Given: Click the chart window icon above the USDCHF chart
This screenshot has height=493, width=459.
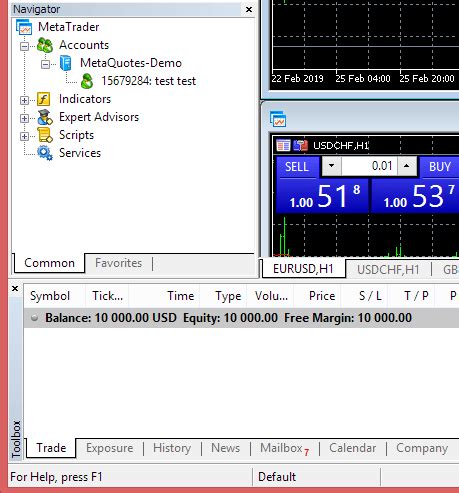Looking at the screenshot, I should [x=278, y=119].
